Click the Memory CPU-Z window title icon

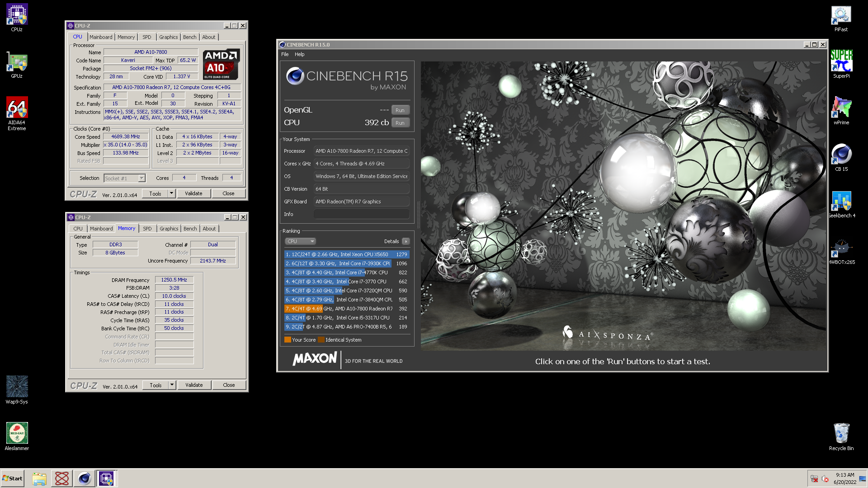pos(71,217)
